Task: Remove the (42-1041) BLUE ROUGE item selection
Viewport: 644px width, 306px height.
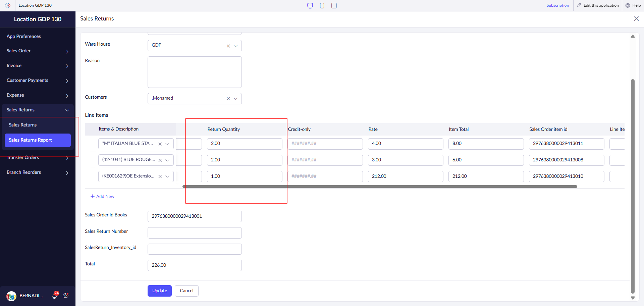Action: pos(160,160)
